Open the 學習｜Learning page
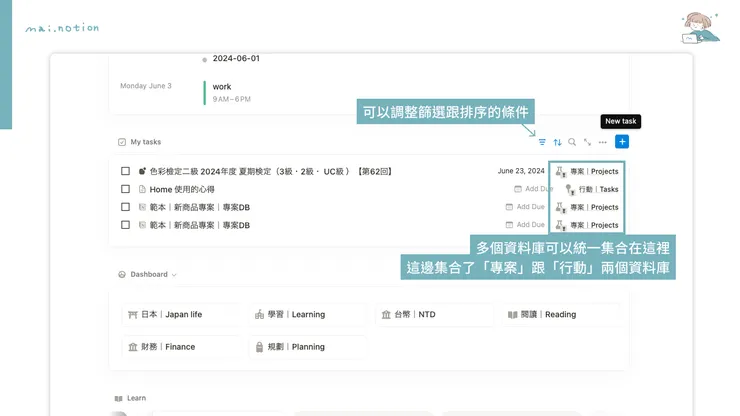The image size is (740, 416). point(308,314)
